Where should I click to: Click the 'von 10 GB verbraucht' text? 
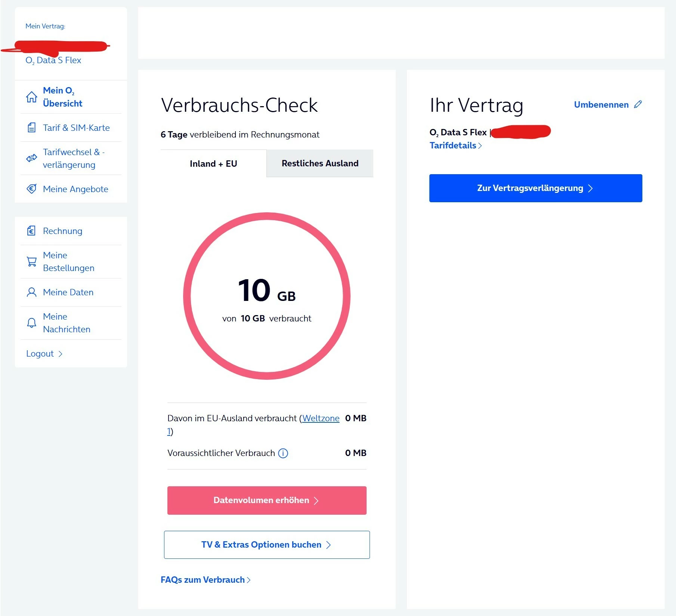266,318
